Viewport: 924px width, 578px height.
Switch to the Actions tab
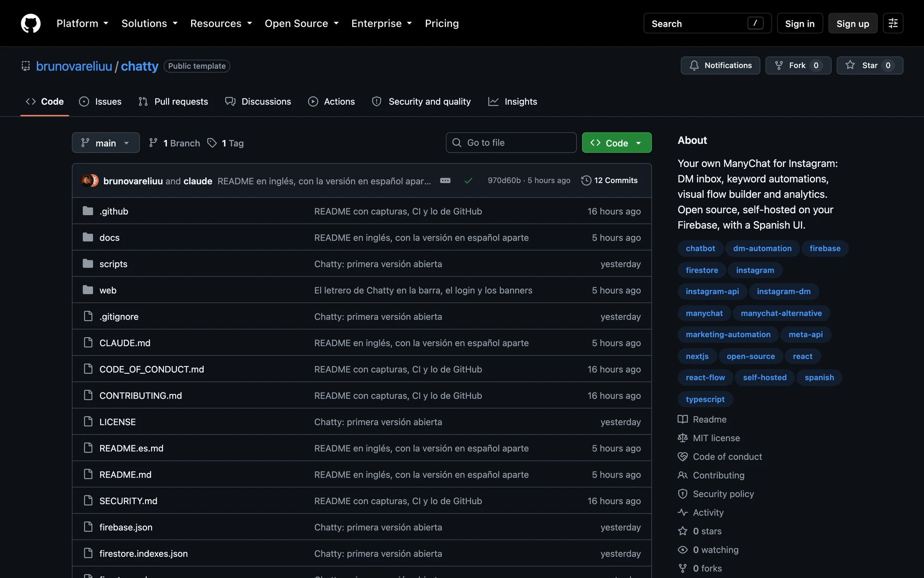(x=331, y=101)
